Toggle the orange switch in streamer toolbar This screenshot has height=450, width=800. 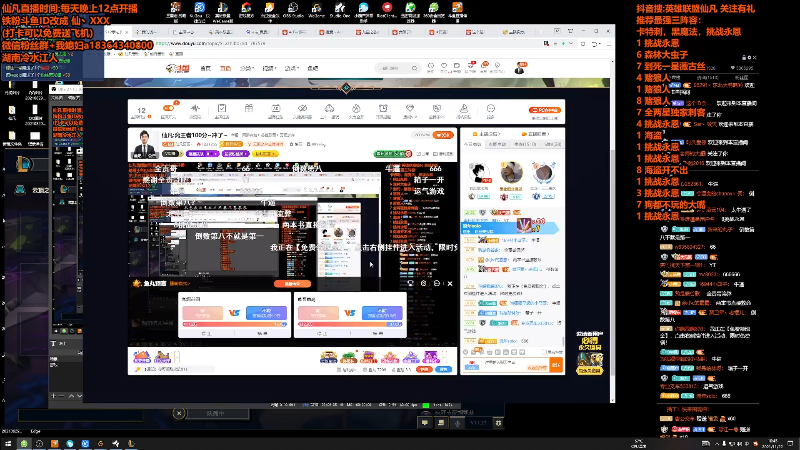click(x=168, y=108)
